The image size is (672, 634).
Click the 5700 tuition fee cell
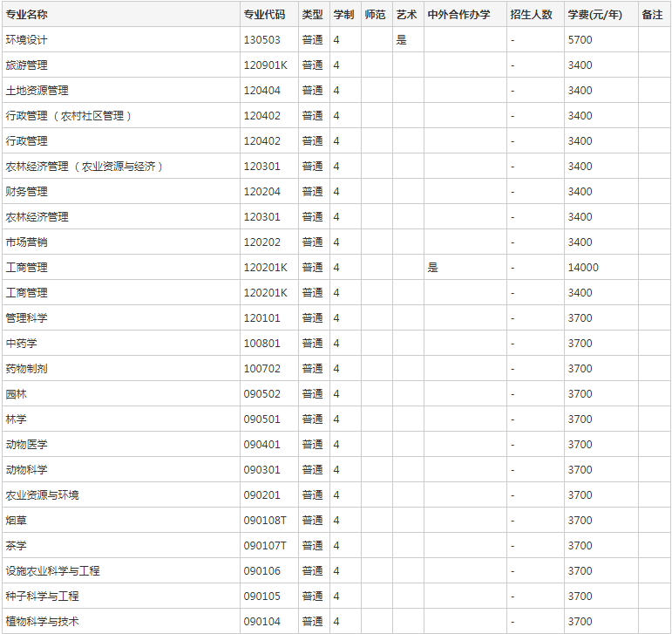pyautogui.click(x=580, y=40)
